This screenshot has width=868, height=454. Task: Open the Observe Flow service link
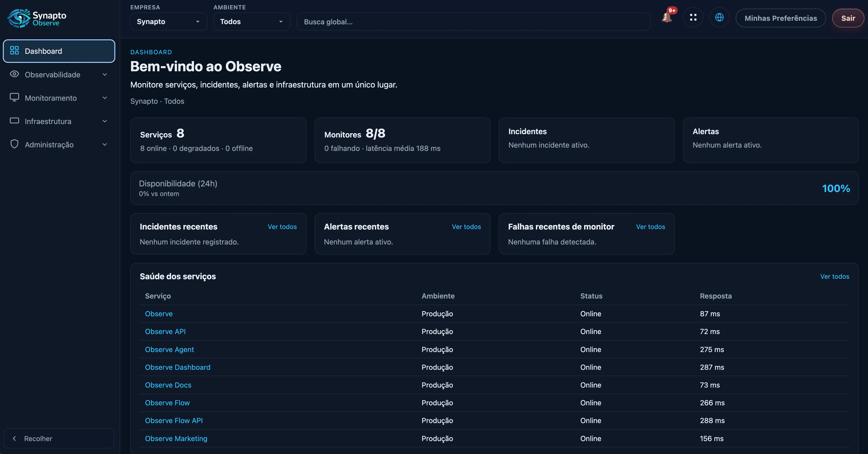coord(168,403)
